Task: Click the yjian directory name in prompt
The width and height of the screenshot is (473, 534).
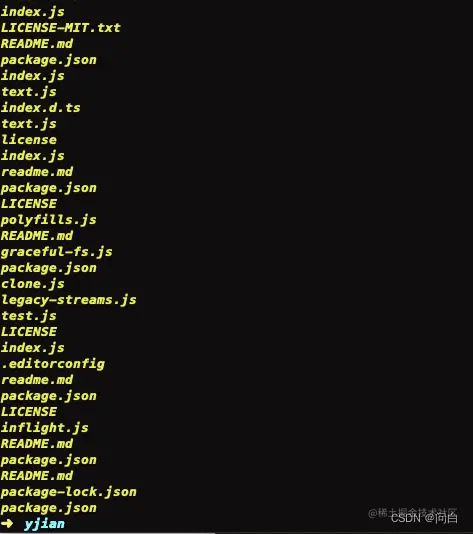Action: [44, 524]
